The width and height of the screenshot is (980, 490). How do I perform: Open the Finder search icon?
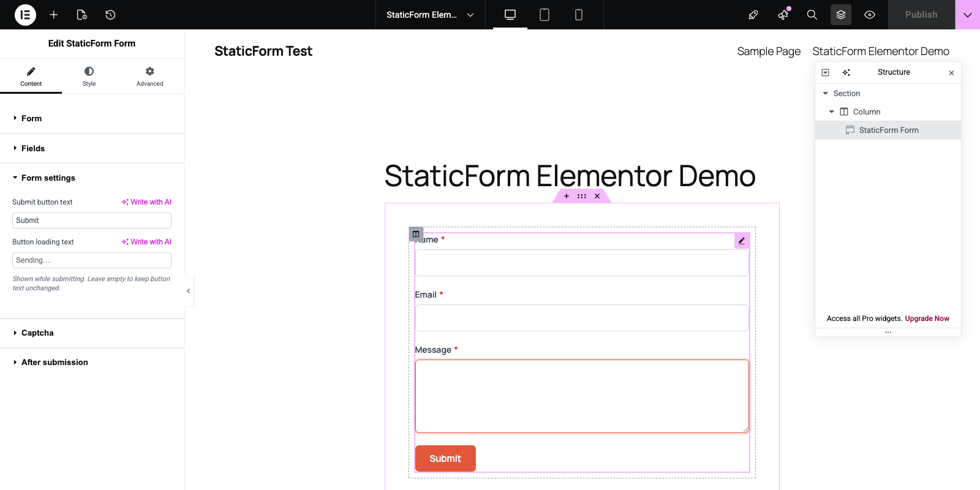812,15
